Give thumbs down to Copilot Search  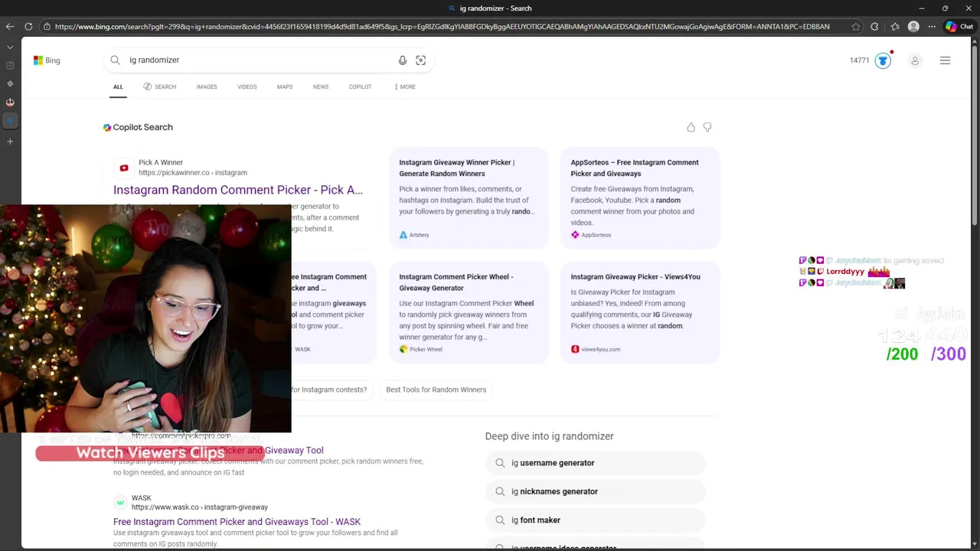click(x=707, y=127)
